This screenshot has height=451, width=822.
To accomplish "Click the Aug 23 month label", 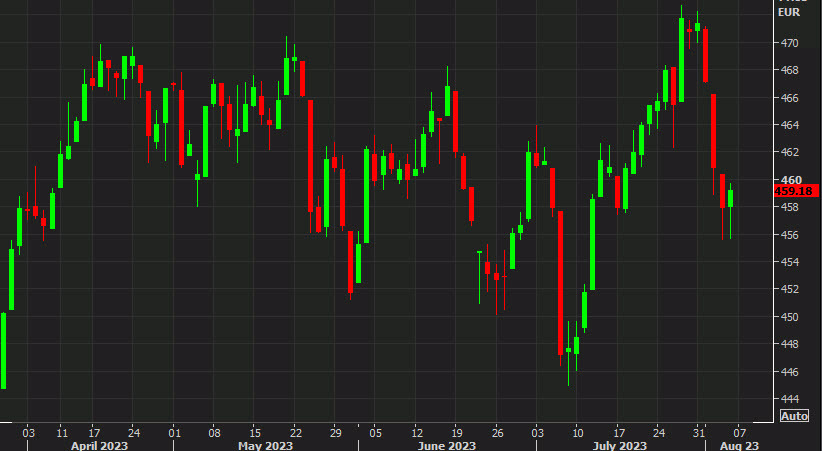I will 739,446.
